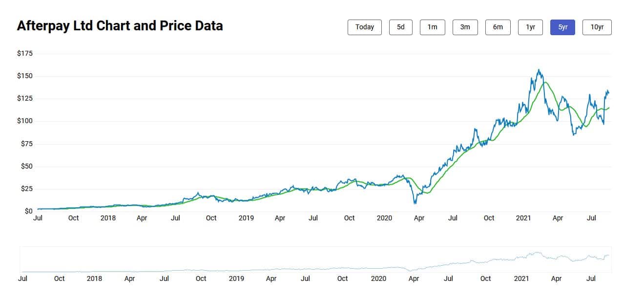The height and width of the screenshot is (299, 644).
Task: Click the 2019 label on main x-axis
Action: tap(246, 218)
